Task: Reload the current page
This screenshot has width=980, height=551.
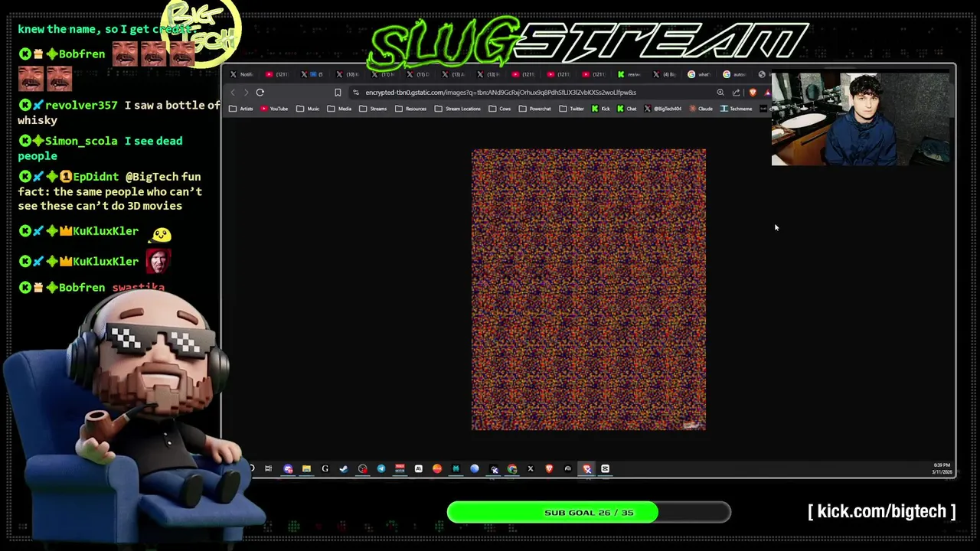Action: tap(260, 93)
